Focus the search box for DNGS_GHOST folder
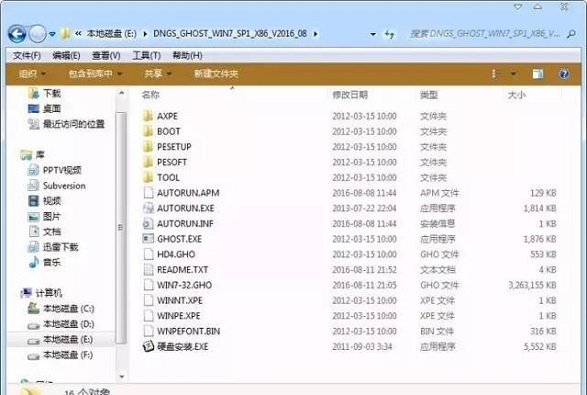The height and width of the screenshot is (395, 587). tap(485, 34)
